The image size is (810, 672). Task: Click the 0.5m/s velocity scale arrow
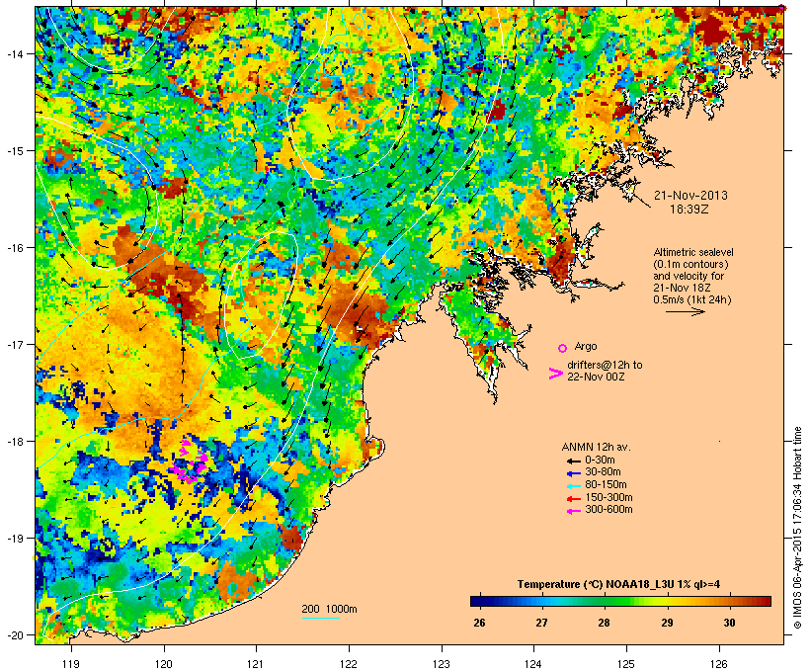[685, 311]
